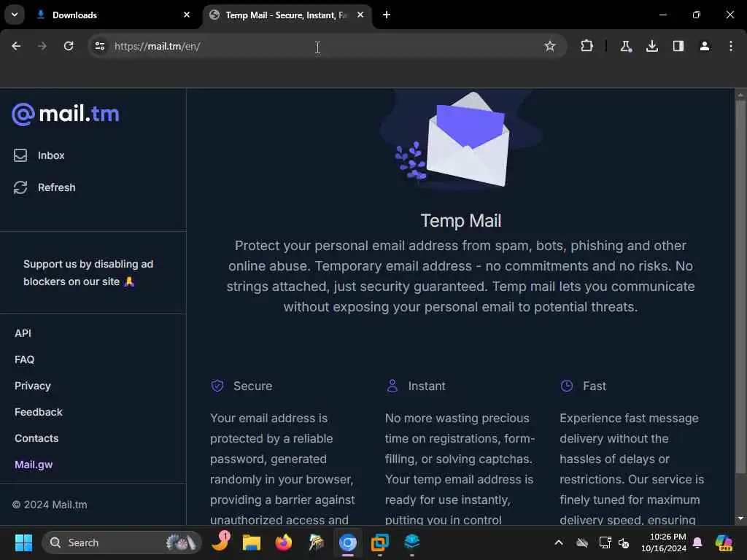Open the Feedback link

(x=38, y=412)
